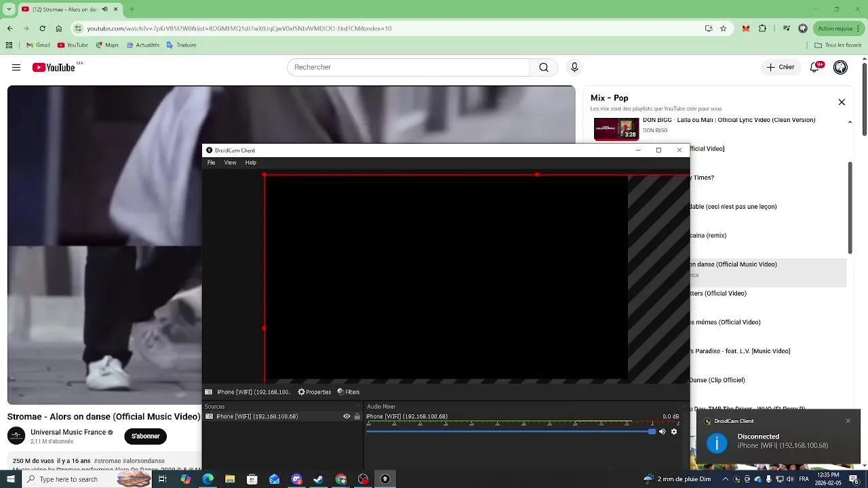
Task: Click the red left-middle handle of the preview
Action: click(x=264, y=328)
